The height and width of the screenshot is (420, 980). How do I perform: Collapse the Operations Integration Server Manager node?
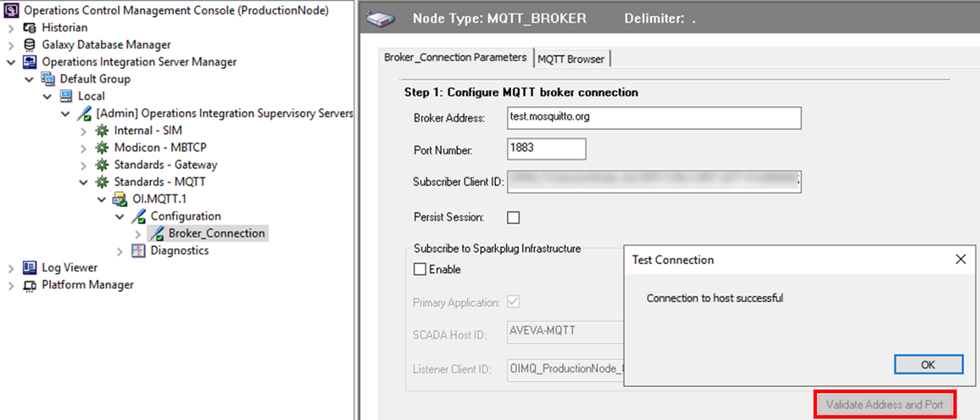point(11,62)
